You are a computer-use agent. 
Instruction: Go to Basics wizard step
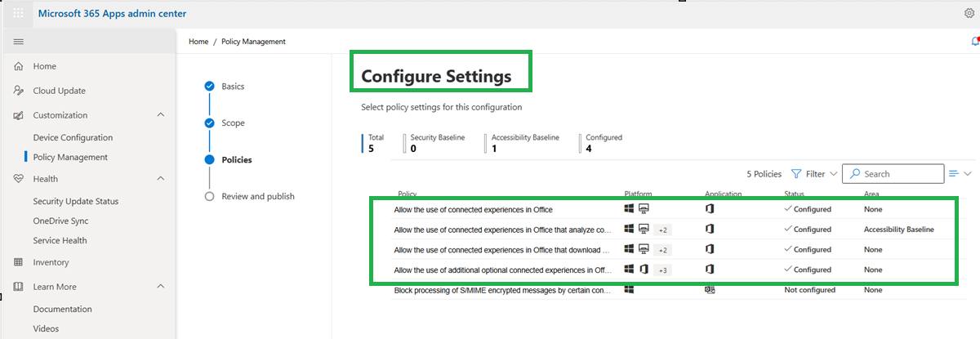[233, 86]
